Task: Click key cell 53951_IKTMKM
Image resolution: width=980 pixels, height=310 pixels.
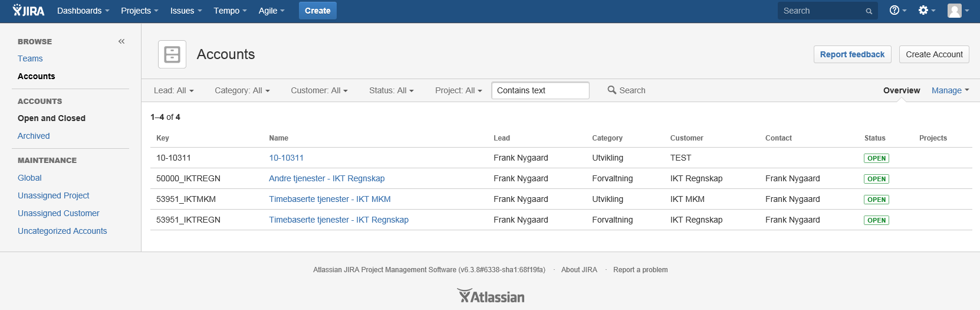Action: (186, 199)
